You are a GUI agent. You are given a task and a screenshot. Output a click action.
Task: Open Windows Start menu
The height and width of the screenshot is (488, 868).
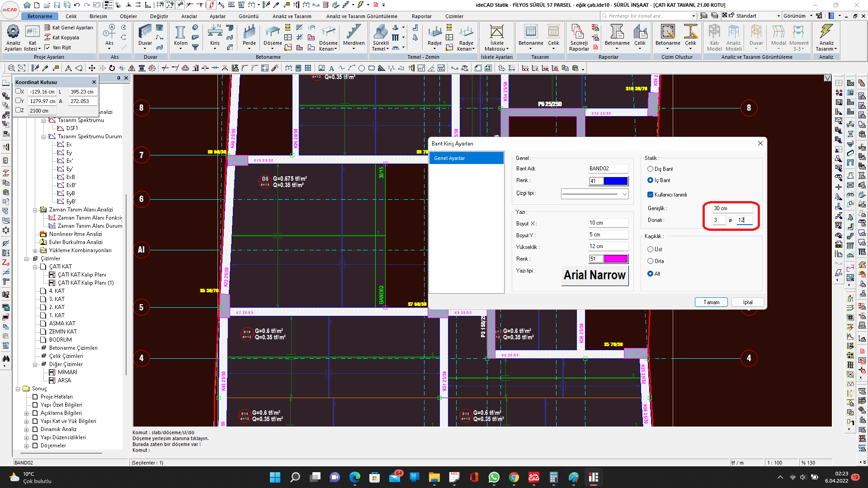(275, 477)
